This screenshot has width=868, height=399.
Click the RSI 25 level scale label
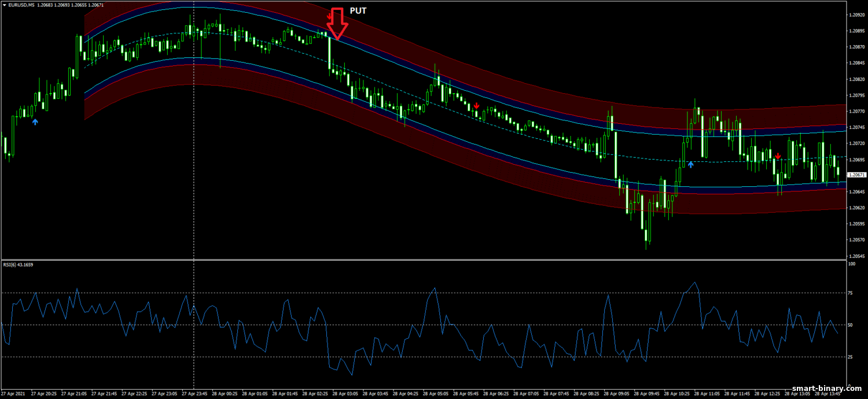tap(851, 357)
